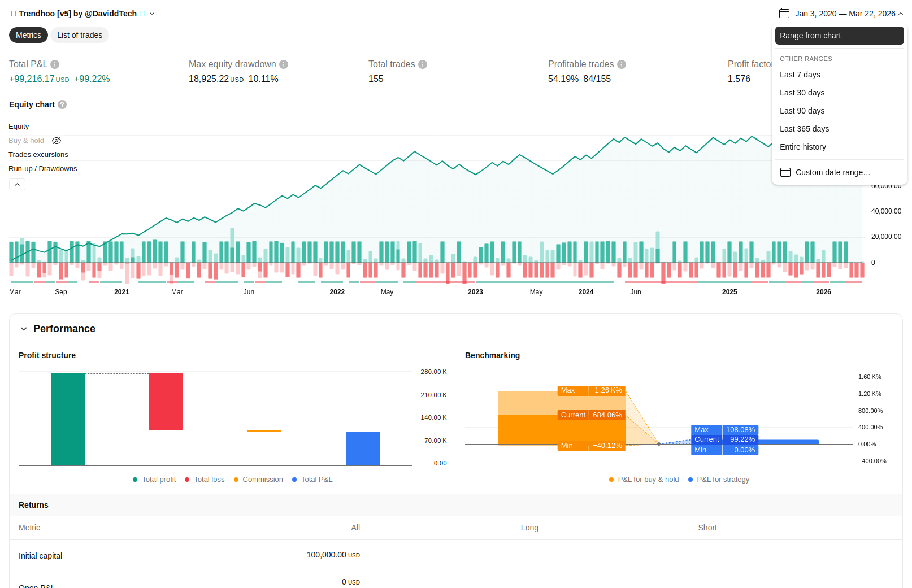The image size is (912, 588).
Task: Select Last 30 days range
Action: click(802, 93)
